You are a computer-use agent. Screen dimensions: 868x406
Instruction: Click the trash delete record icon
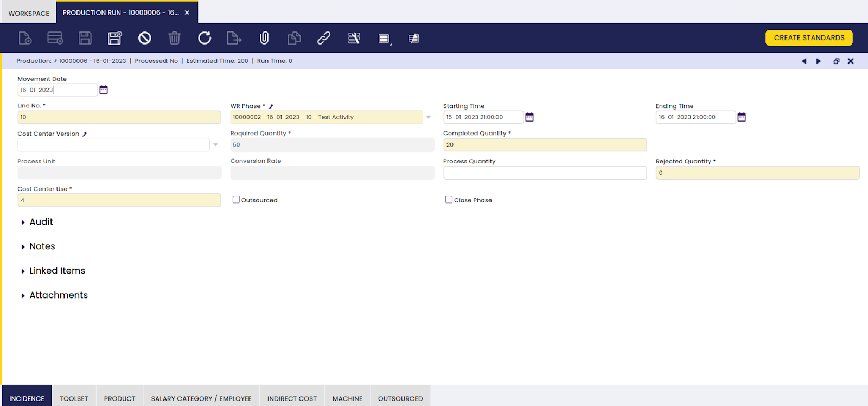(174, 38)
